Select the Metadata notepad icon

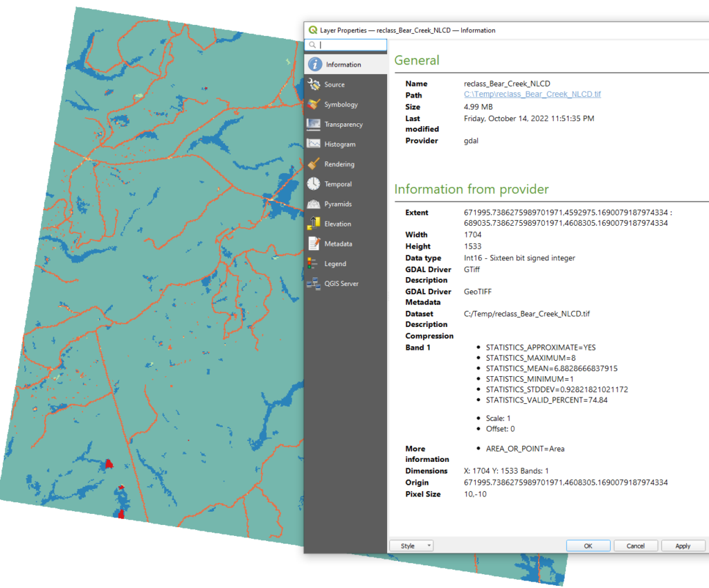point(314,244)
